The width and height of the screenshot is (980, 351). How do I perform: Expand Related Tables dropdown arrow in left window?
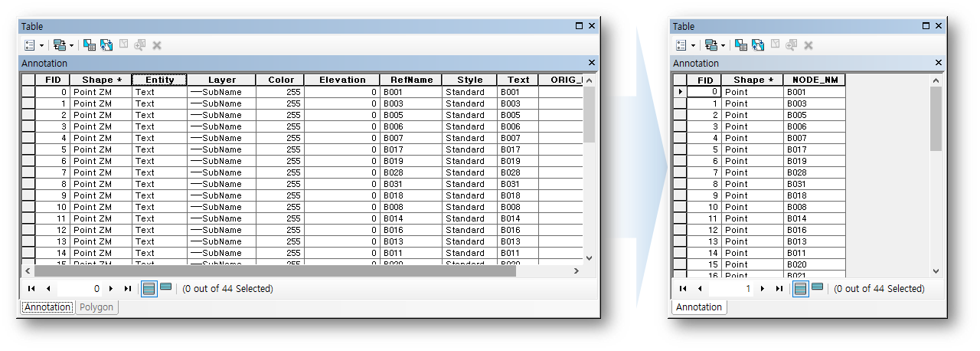point(72,46)
